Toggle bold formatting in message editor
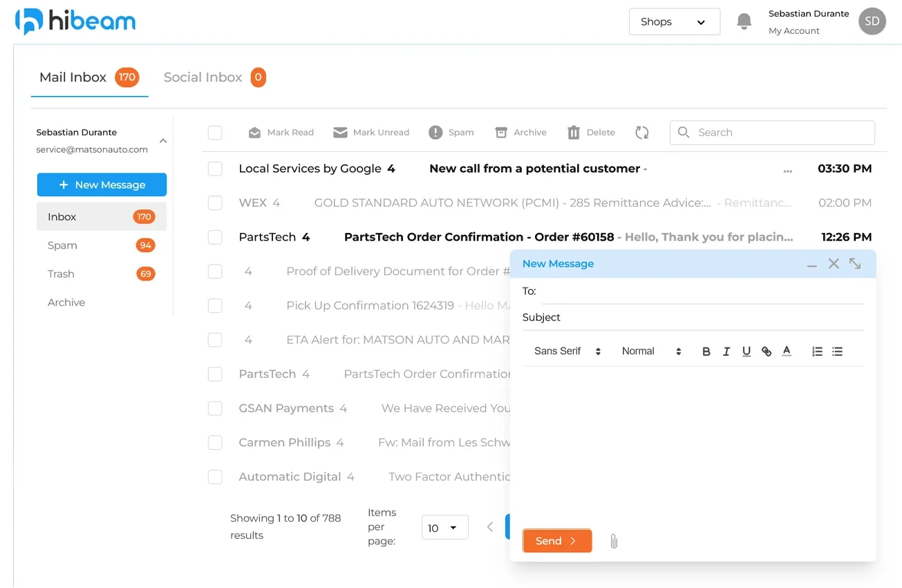Viewport: 902px width, 588px height. (706, 352)
